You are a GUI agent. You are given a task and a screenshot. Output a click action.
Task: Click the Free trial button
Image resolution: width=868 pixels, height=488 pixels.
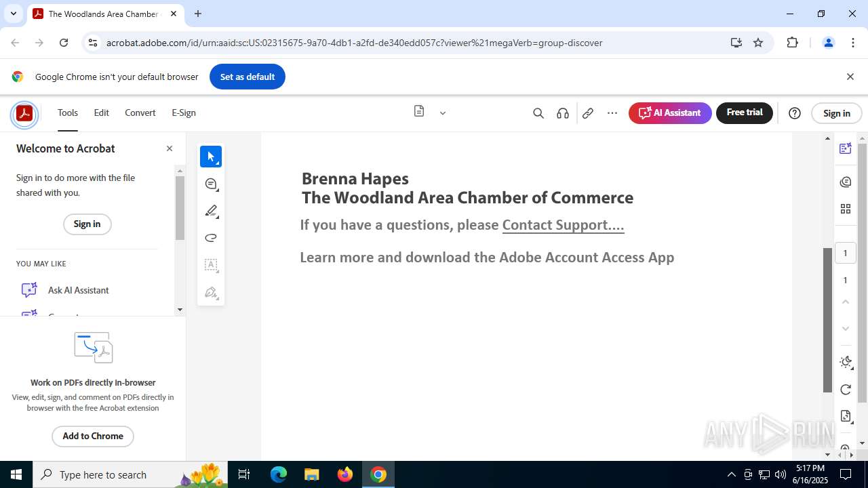[x=745, y=113]
